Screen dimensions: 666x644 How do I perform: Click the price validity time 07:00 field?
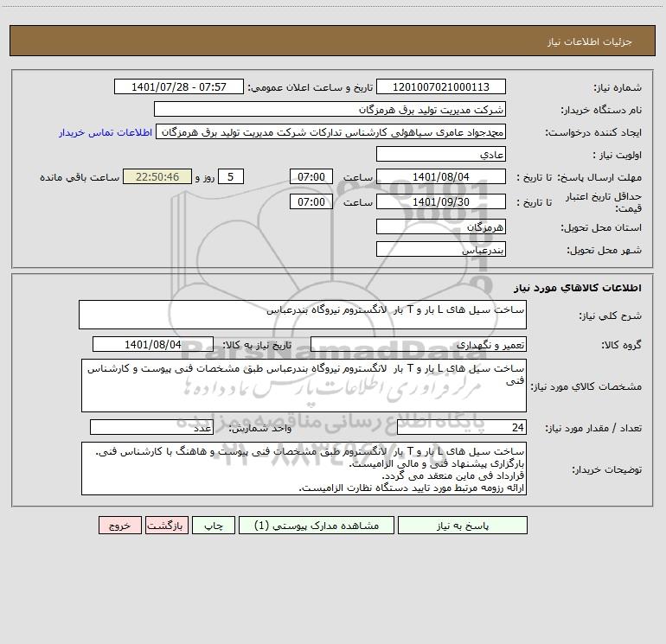coord(311,201)
